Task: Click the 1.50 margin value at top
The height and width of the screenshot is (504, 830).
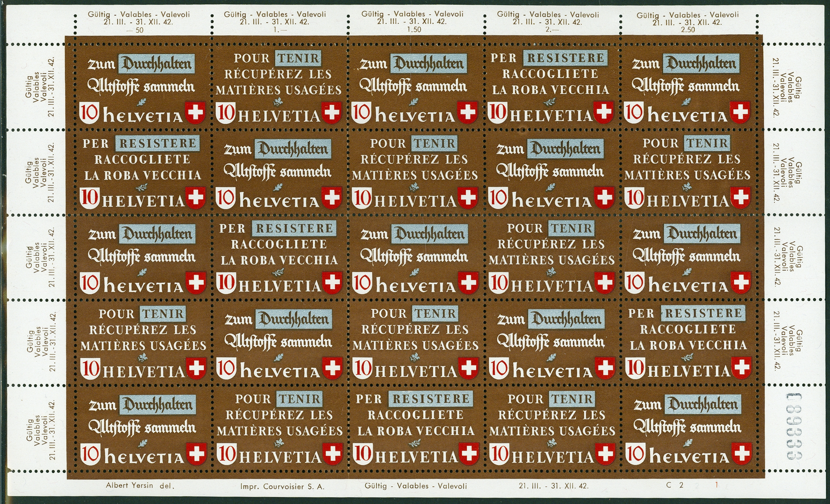Action: coord(414,30)
